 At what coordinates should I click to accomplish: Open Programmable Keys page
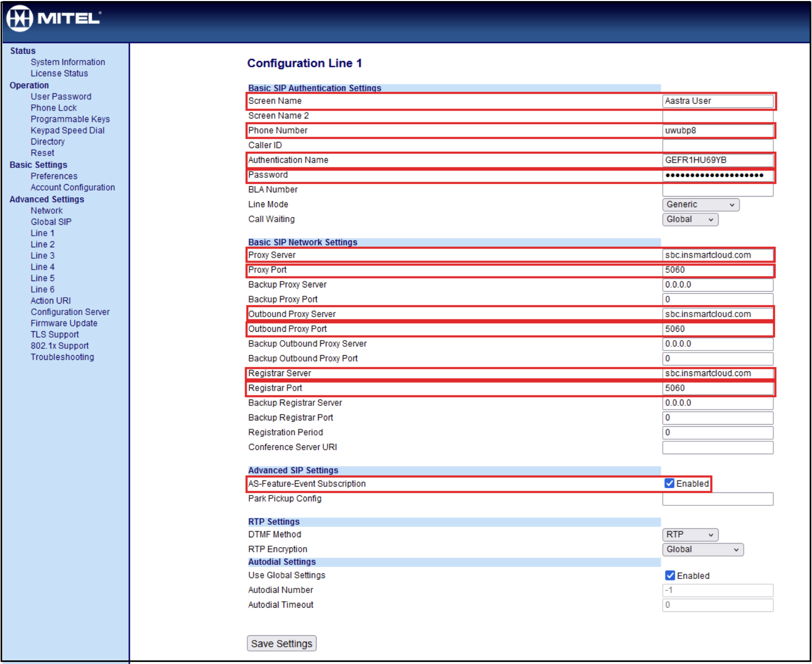pos(70,119)
